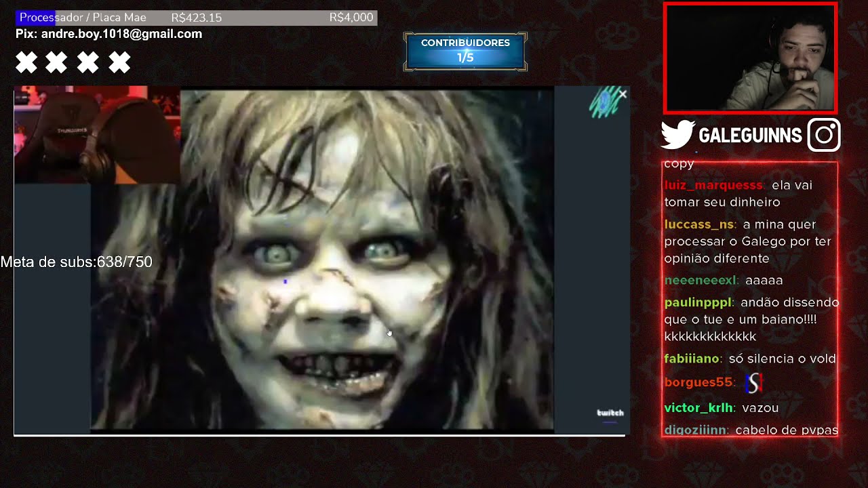Click the chat message 'só silencia o vold'
The image size is (868, 488).
[x=782, y=359]
